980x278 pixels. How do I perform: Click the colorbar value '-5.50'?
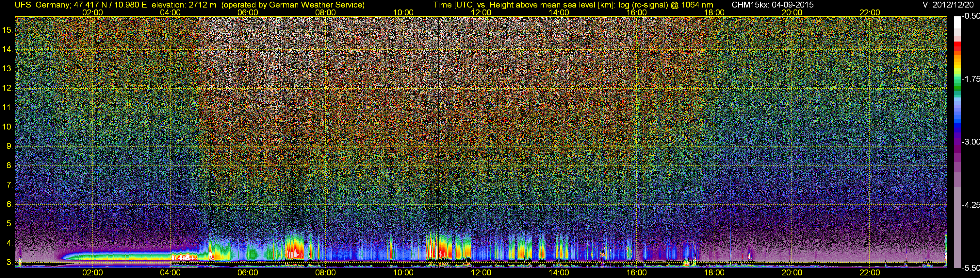pyautogui.click(x=971, y=268)
